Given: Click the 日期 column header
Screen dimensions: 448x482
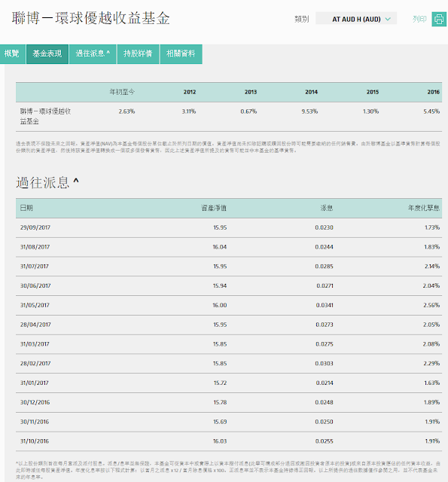Looking at the screenshot, I should [26, 208].
